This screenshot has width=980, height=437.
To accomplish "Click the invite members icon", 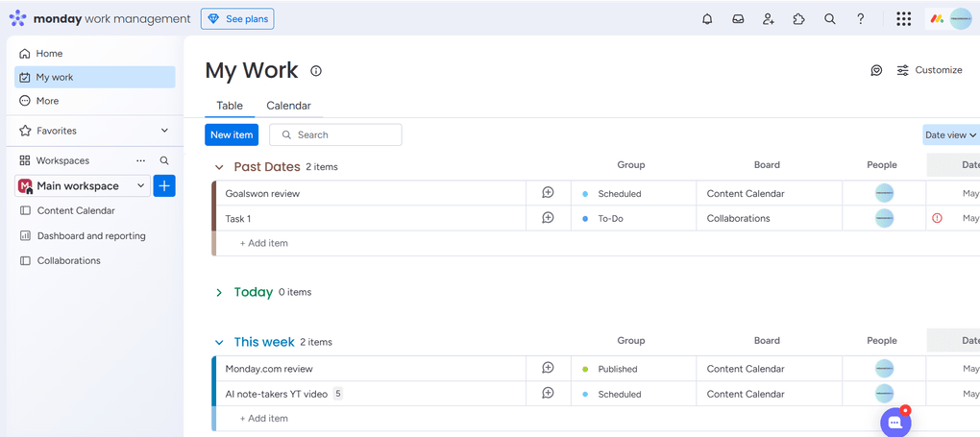I will 769,19.
